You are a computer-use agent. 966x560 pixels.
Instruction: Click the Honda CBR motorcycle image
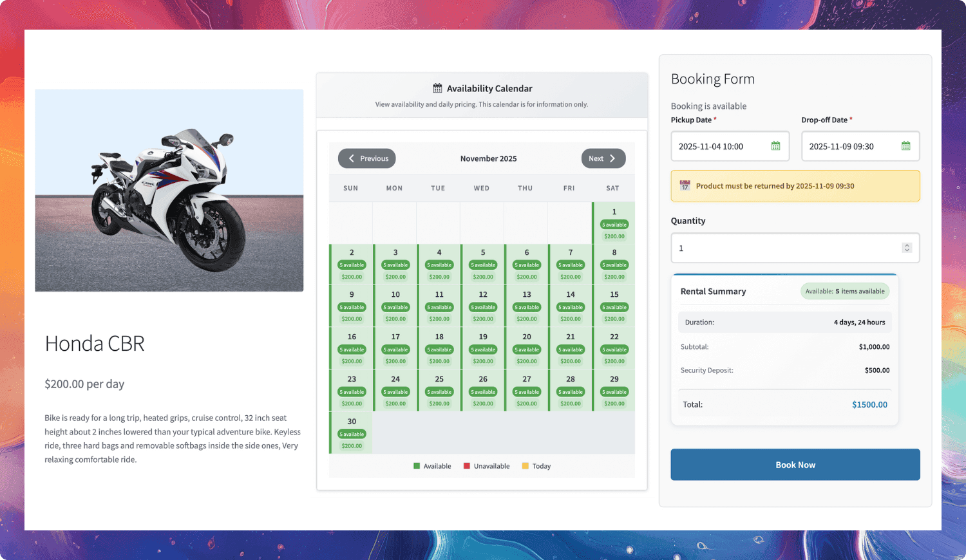(169, 189)
